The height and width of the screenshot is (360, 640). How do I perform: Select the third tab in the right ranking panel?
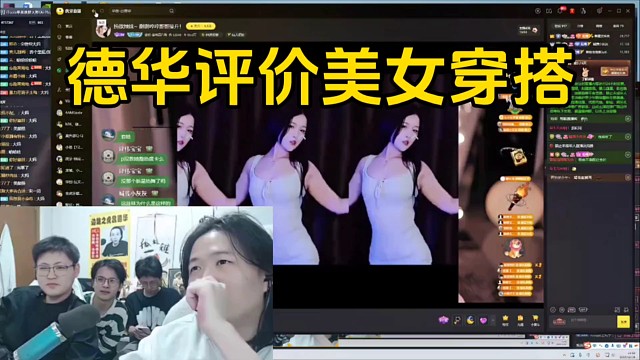[599, 26]
